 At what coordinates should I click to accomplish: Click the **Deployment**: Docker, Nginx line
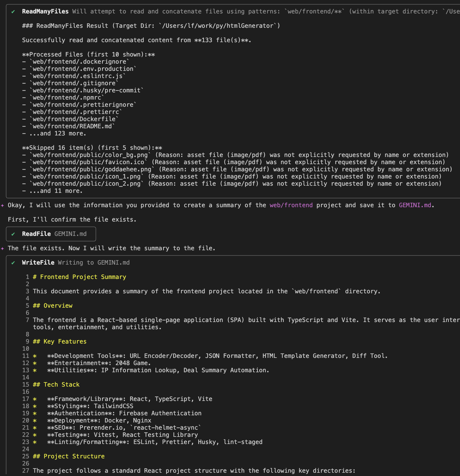[92, 420]
